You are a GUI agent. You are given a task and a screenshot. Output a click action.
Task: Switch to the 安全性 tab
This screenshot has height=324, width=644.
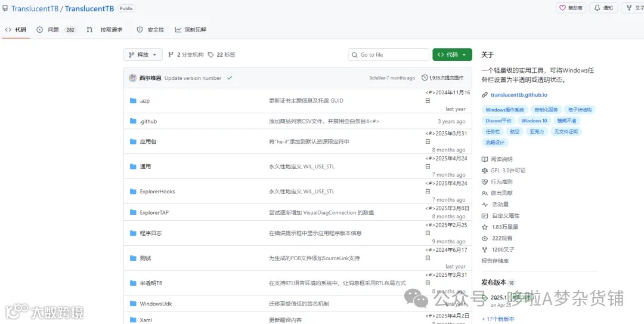pos(150,30)
